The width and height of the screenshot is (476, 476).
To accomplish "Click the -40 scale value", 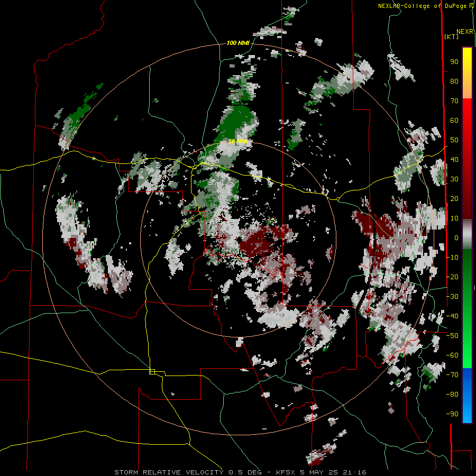I will click(x=452, y=316).
